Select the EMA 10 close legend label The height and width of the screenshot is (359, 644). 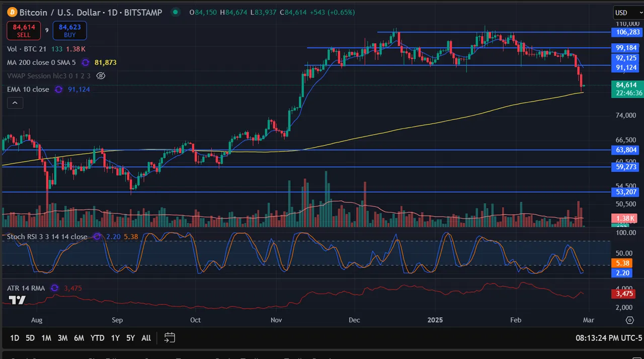pyautogui.click(x=28, y=89)
